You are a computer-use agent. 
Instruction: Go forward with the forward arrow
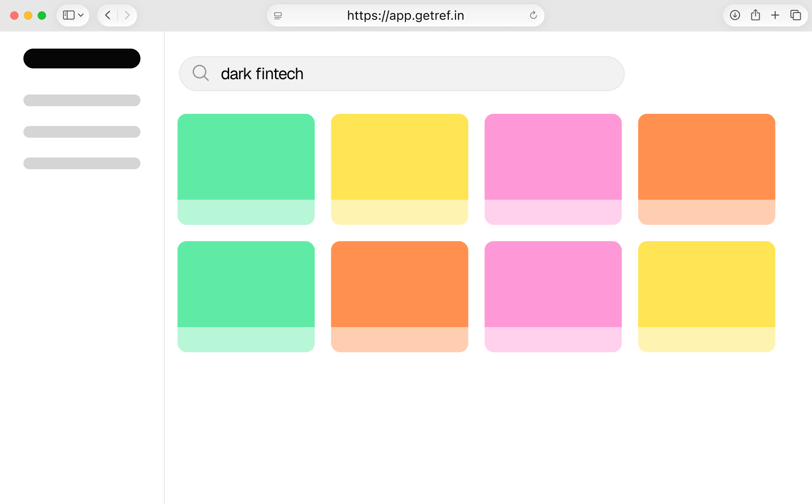127,15
